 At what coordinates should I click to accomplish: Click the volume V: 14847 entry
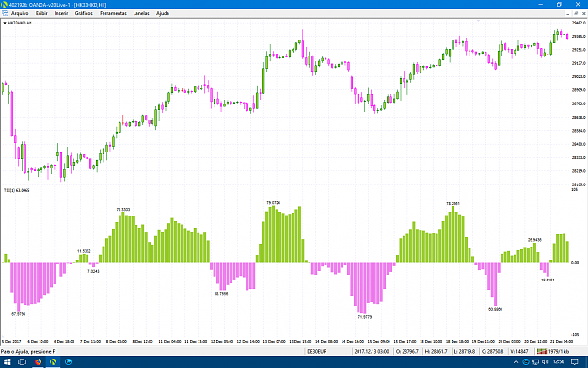pyautogui.click(x=519, y=351)
